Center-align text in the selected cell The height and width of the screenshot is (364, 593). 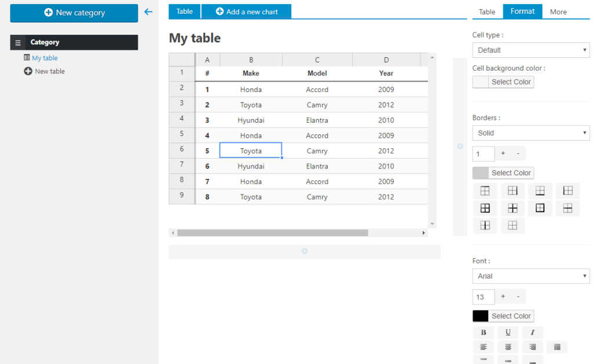508,347
